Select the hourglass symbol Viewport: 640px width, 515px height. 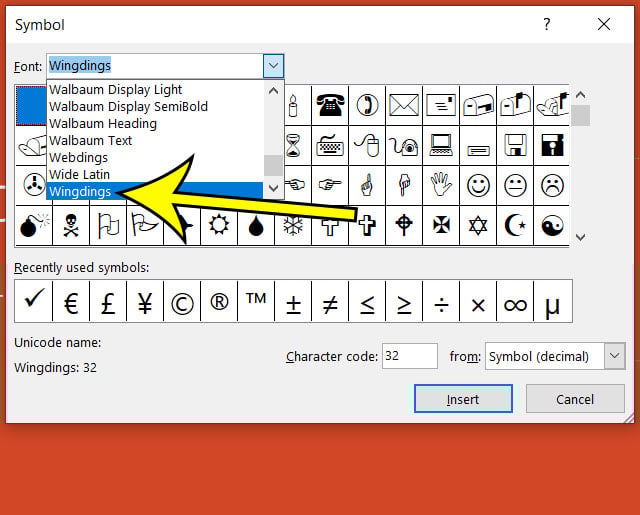pos(293,145)
